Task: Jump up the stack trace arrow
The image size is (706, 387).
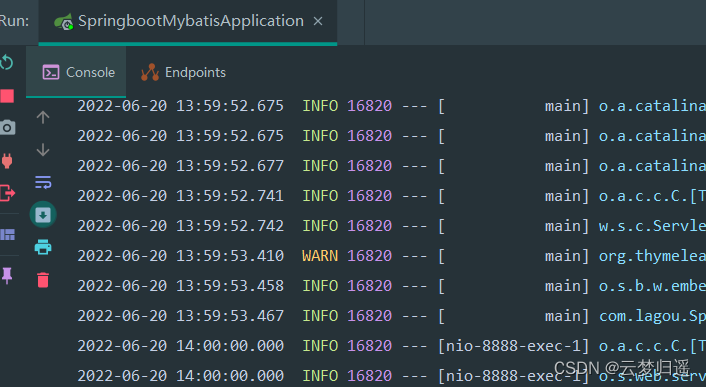Action: (43, 117)
